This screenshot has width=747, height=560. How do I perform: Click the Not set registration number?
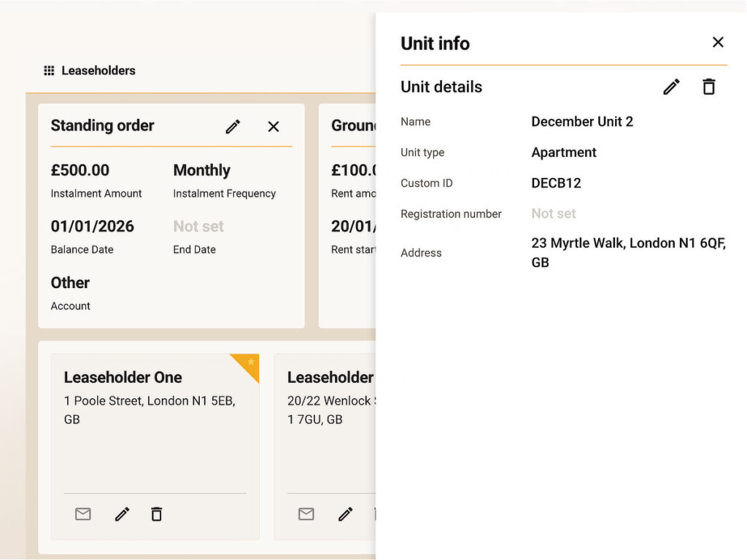point(553,214)
